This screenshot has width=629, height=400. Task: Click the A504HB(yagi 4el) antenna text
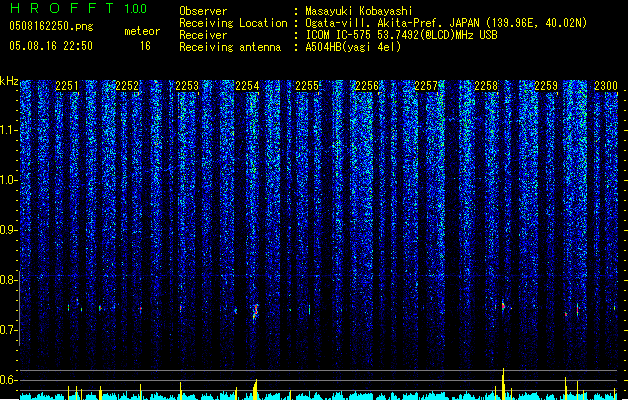pos(353,47)
